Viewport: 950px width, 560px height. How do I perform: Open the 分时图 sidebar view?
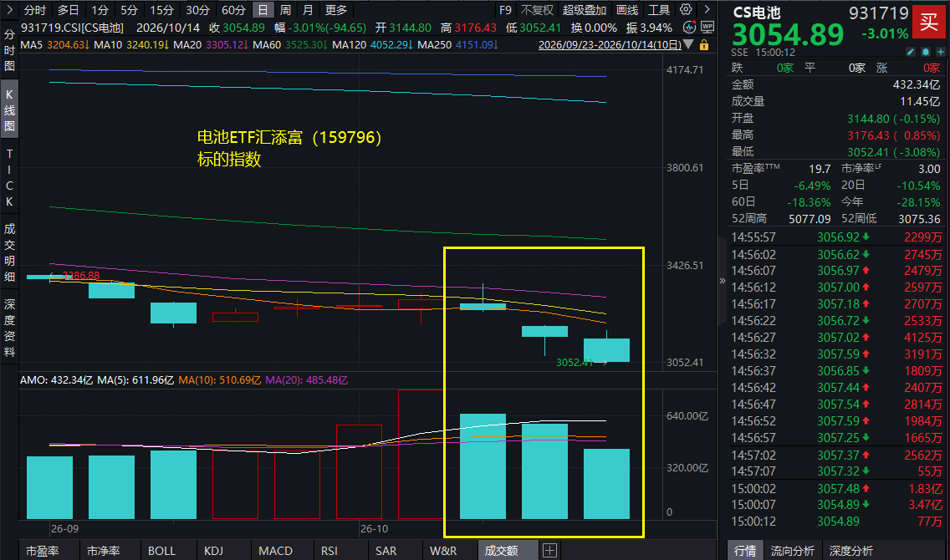click(x=9, y=50)
